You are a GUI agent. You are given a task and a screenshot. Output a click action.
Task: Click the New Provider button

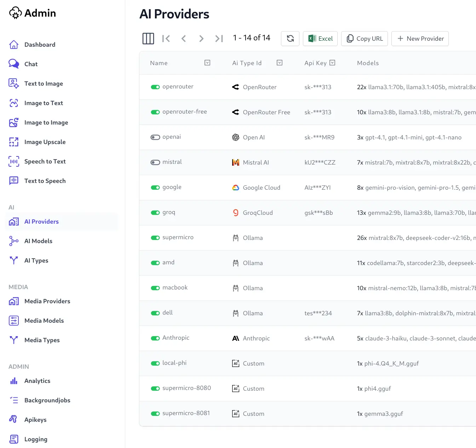coord(420,39)
